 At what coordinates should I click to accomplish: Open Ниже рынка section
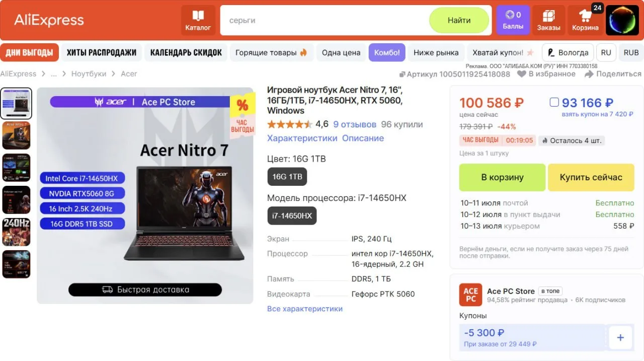pos(436,52)
